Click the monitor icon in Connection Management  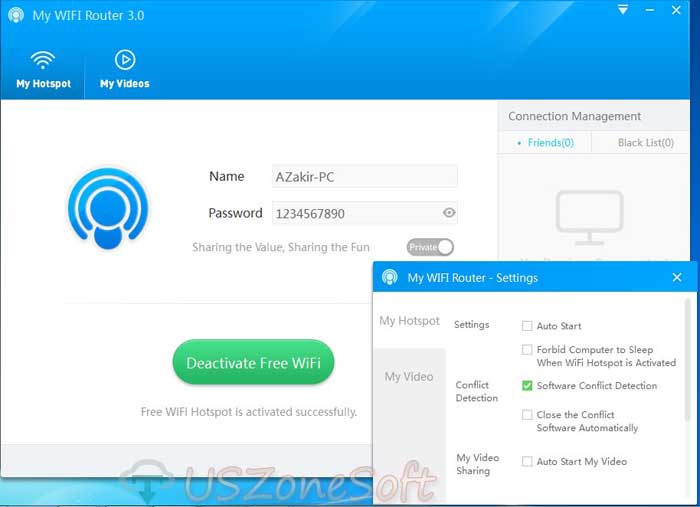click(589, 217)
